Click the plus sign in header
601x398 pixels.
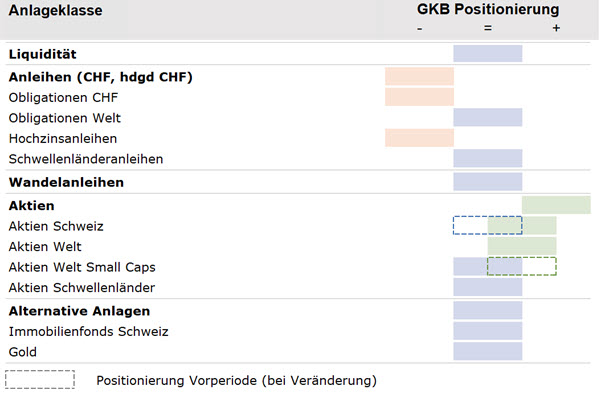coord(556,28)
